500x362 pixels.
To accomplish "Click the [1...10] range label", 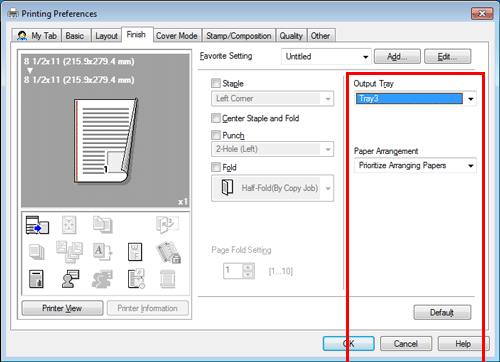I will [281, 271].
